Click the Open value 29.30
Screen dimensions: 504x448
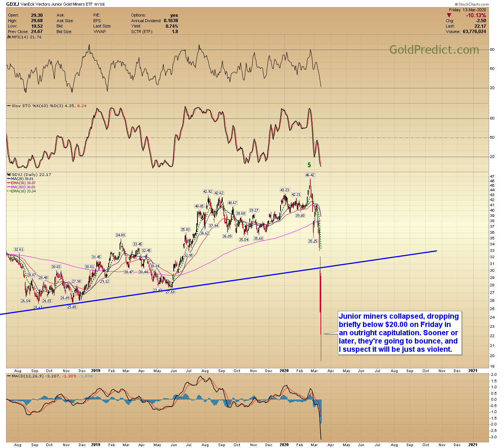pyautogui.click(x=36, y=15)
